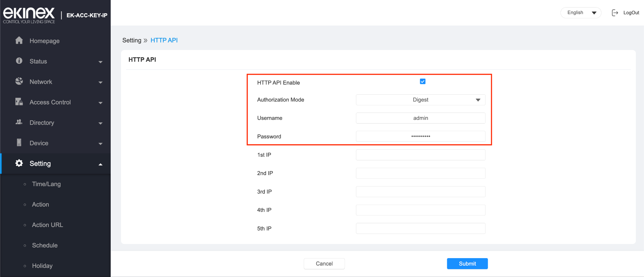This screenshot has width=644, height=277.
Task: Uncheck the HTTP API Enable checkbox
Action: 423,81
